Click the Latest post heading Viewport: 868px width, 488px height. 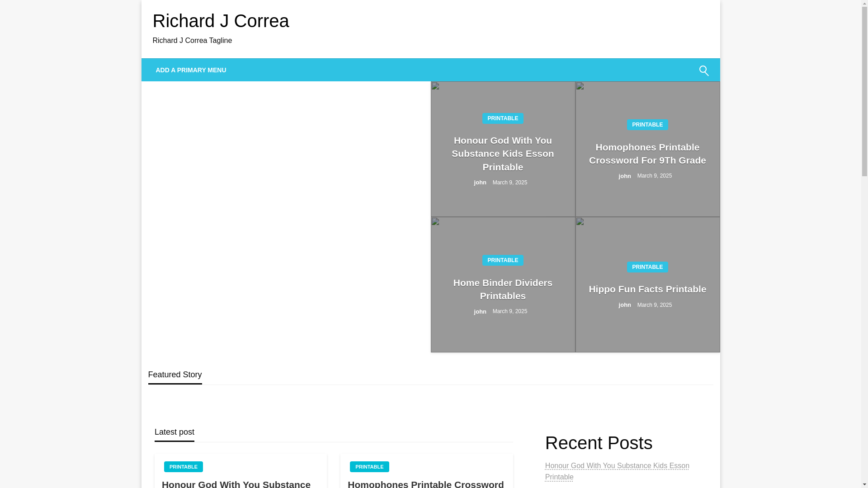pyautogui.click(x=175, y=432)
